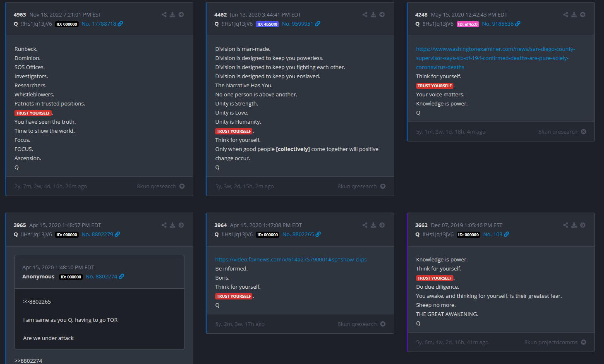Download post 3965 image
This screenshot has height=364, width=604.
click(173, 225)
